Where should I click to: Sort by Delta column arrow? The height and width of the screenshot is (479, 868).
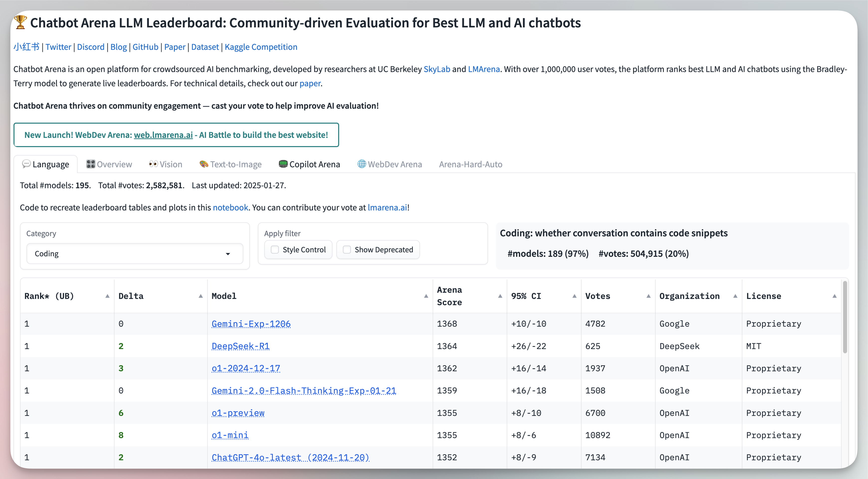coord(200,296)
